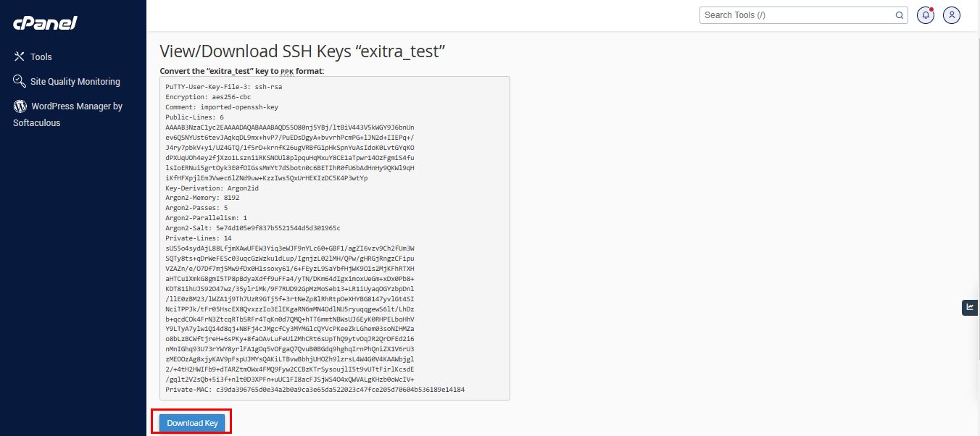
Task: Expand the statistics chart panel icon
Action: 970,307
